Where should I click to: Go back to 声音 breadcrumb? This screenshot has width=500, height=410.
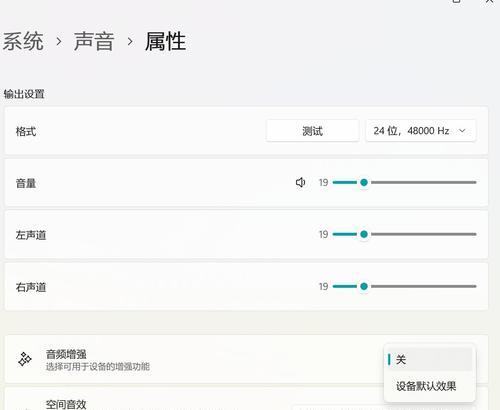coord(94,41)
